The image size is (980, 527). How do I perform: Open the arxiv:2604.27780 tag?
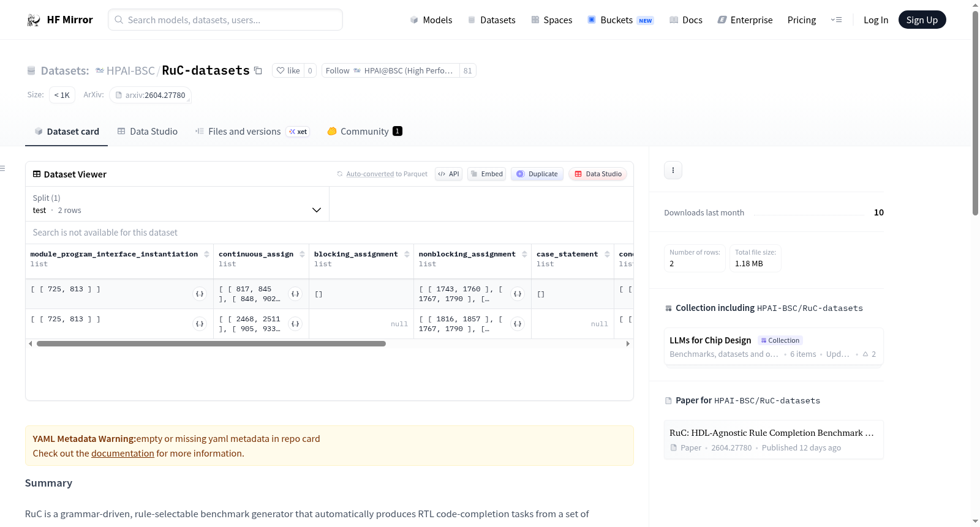pos(150,95)
